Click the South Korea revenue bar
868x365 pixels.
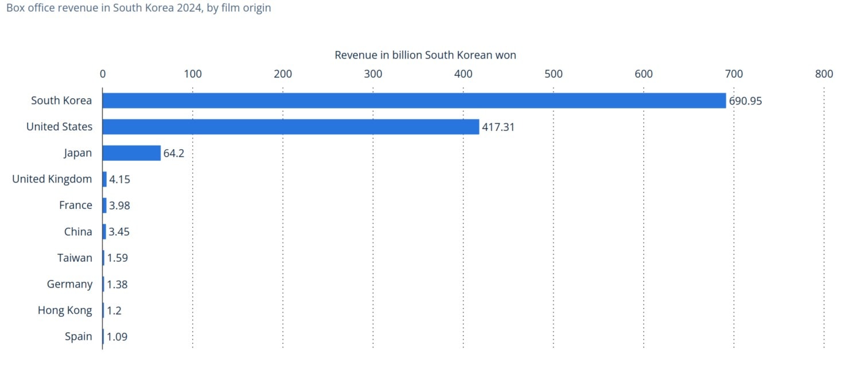click(x=414, y=100)
